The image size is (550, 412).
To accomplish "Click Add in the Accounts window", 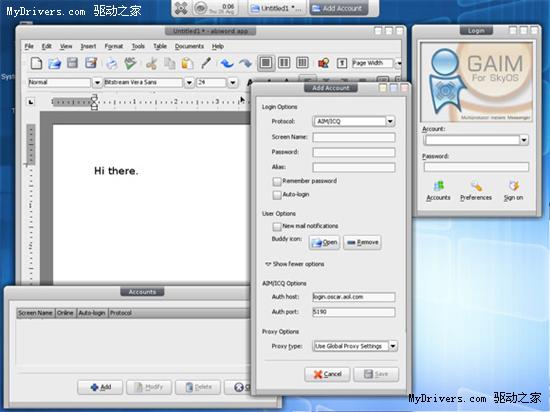I will (x=100, y=387).
